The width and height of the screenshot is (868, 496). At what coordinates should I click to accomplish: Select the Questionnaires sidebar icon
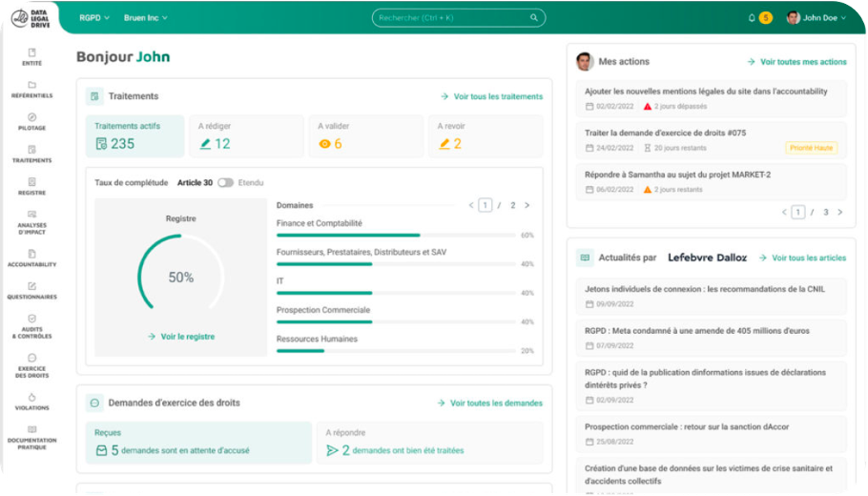coord(31,287)
